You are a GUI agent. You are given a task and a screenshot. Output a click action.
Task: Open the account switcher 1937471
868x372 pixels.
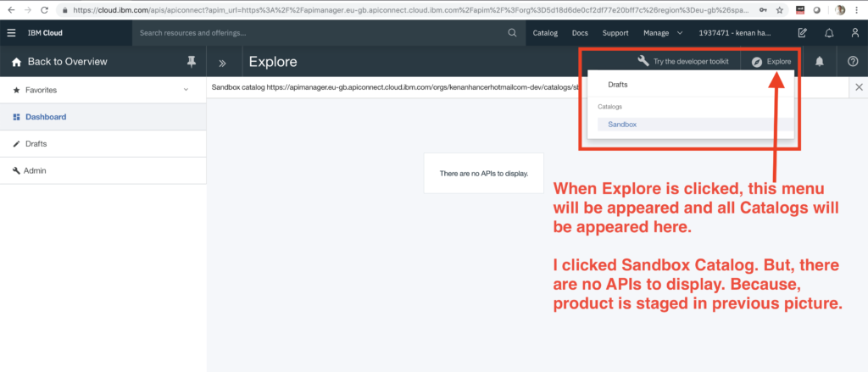pos(735,33)
